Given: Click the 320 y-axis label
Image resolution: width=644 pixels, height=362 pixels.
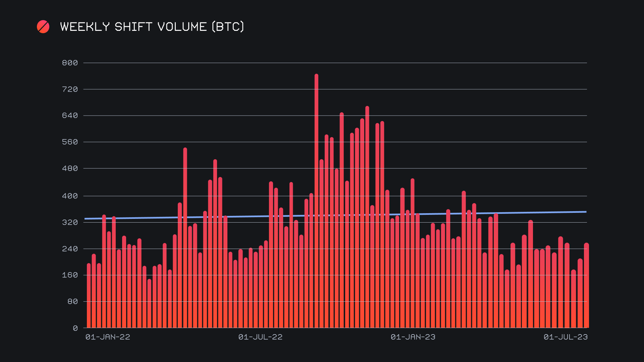Looking at the screenshot, I should click(x=70, y=223).
